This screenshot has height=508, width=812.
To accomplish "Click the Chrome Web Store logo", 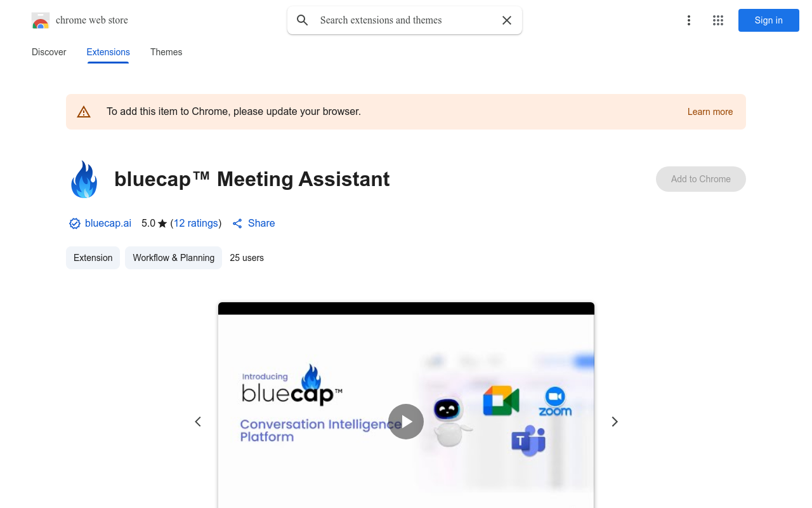I will click(41, 20).
